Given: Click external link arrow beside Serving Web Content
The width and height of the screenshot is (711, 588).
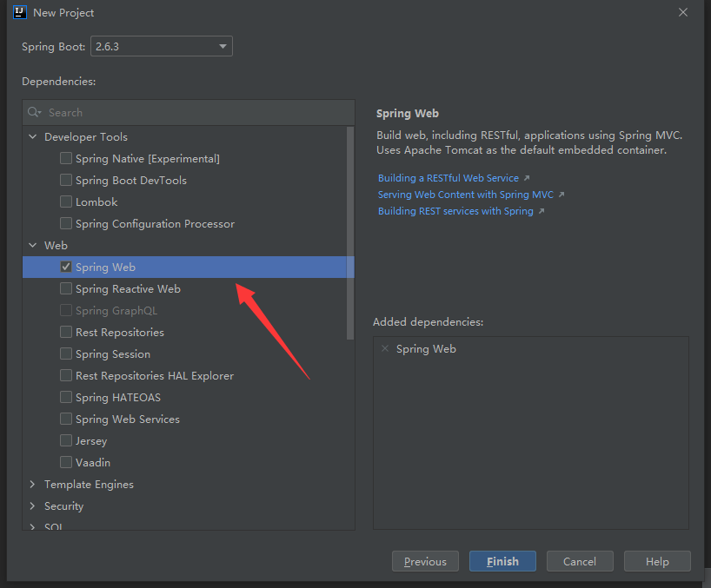Looking at the screenshot, I should 561,195.
